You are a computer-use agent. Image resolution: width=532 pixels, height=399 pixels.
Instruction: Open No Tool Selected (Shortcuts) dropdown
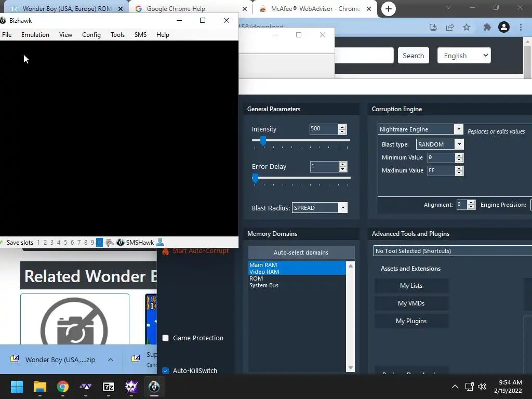[x=453, y=251]
